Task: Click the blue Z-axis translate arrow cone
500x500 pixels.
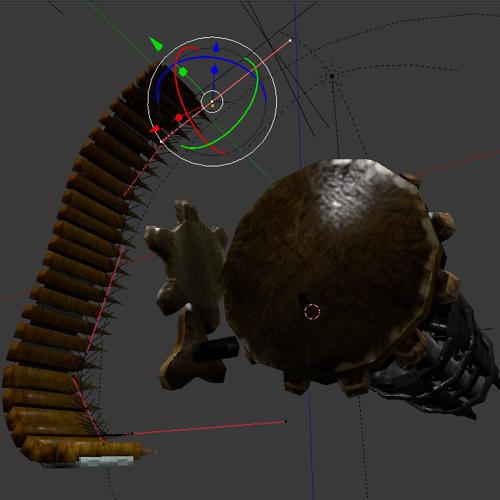Action: (216, 48)
